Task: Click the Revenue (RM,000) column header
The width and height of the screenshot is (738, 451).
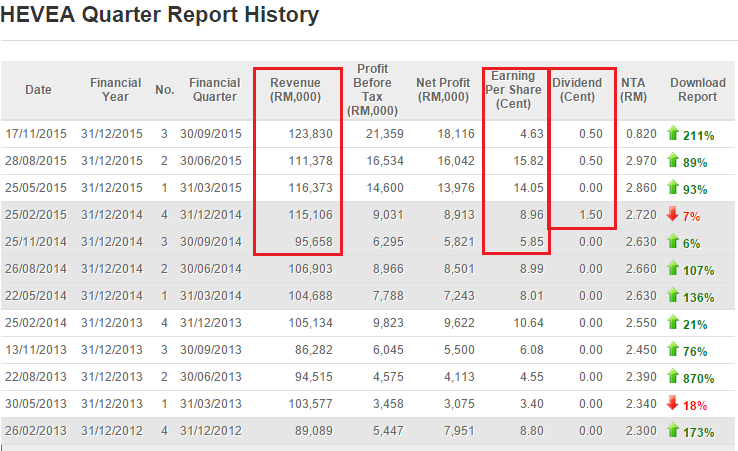Action: click(x=296, y=89)
